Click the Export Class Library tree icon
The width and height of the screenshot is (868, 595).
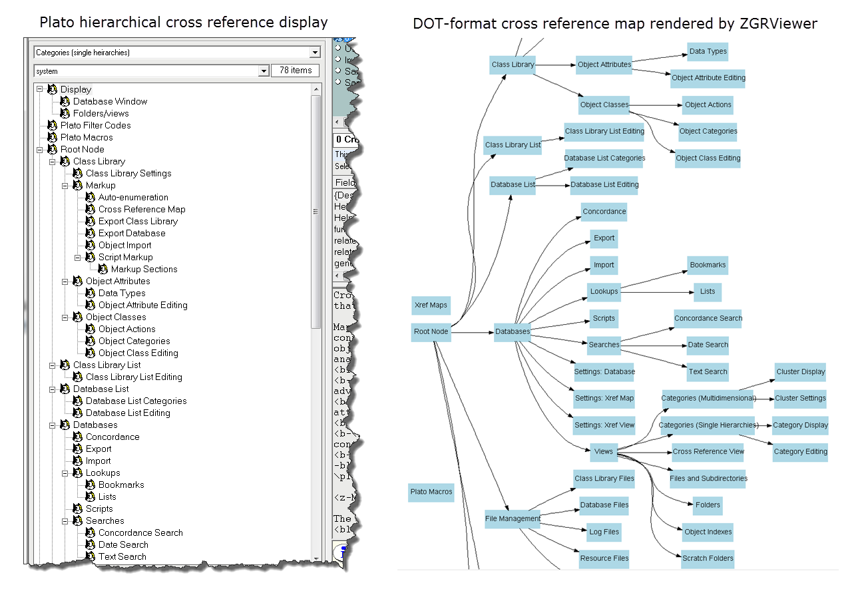click(x=90, y=222)
